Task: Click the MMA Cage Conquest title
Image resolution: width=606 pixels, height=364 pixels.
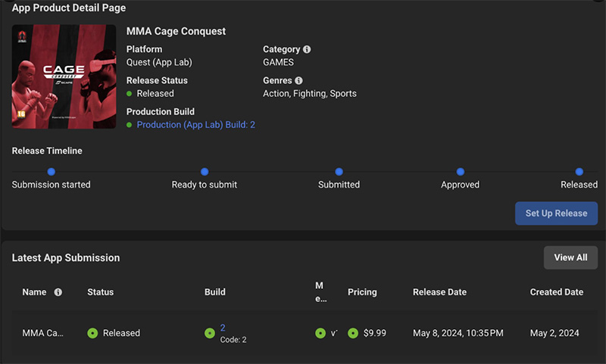Action: pos(176,31)
